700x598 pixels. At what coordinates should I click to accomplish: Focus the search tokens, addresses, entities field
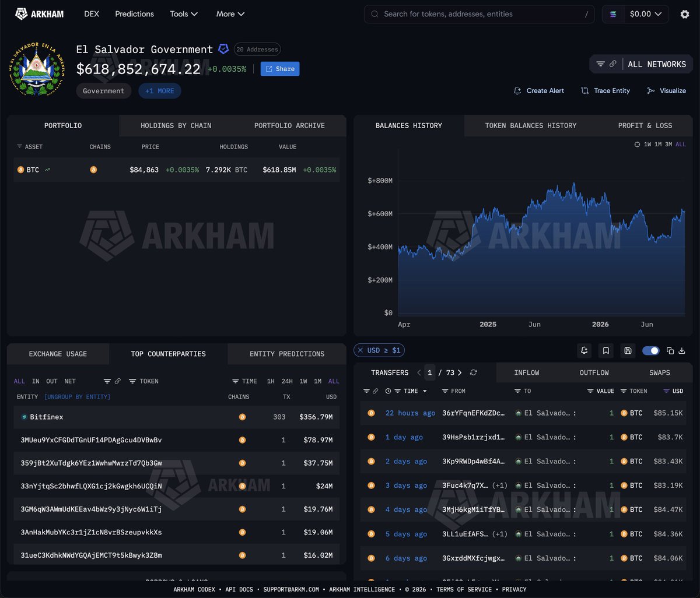click(479, 14)
